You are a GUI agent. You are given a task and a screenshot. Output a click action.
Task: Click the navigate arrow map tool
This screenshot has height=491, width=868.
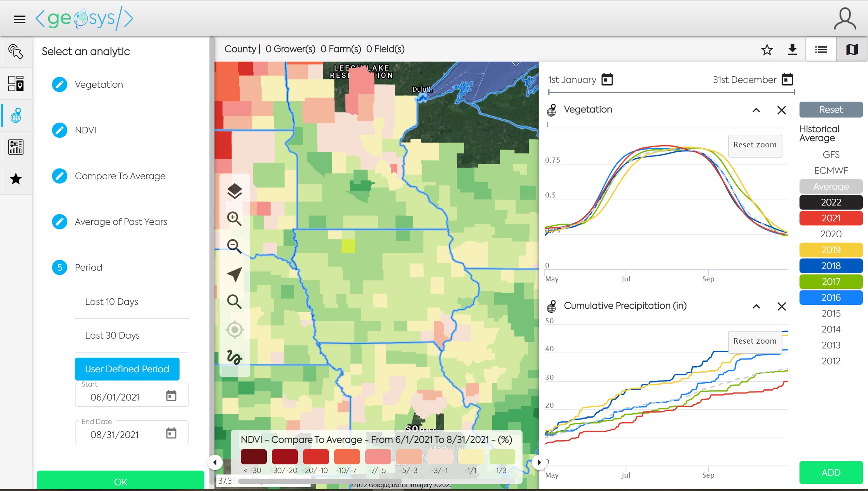coord(234,274)
